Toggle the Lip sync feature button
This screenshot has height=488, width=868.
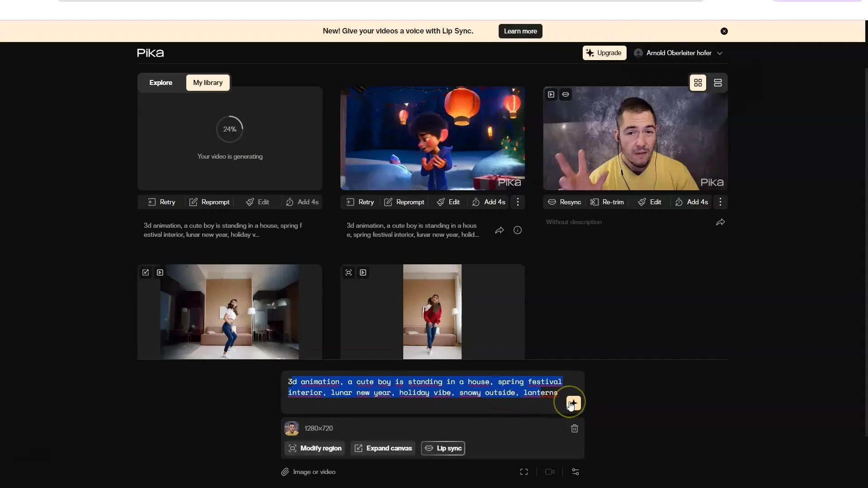[x=443, y=448]
